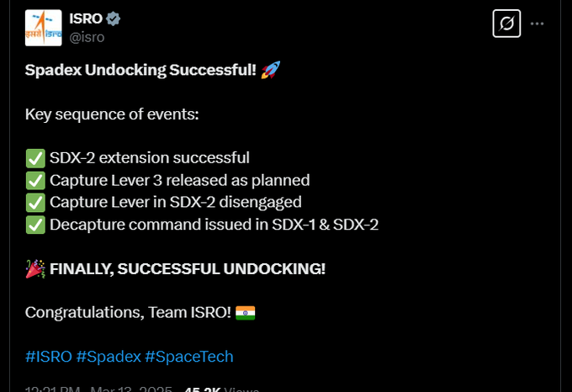Image resolution: width=572 pixels, height=392 pixels.
Task: Click checkmark beside Capture Lever in SDX-2 disengaged
Action: pyautogui.click(x=35, y=203)
